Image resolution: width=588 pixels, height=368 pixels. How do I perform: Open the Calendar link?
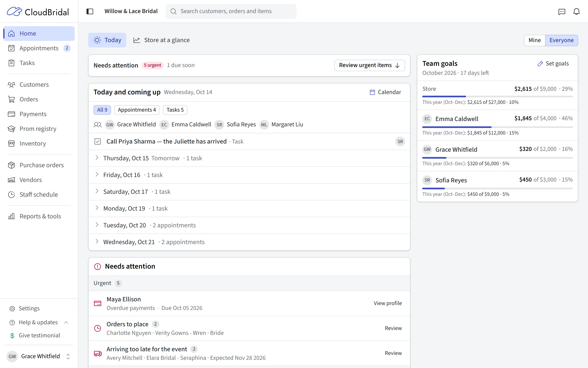click(385, 92)
